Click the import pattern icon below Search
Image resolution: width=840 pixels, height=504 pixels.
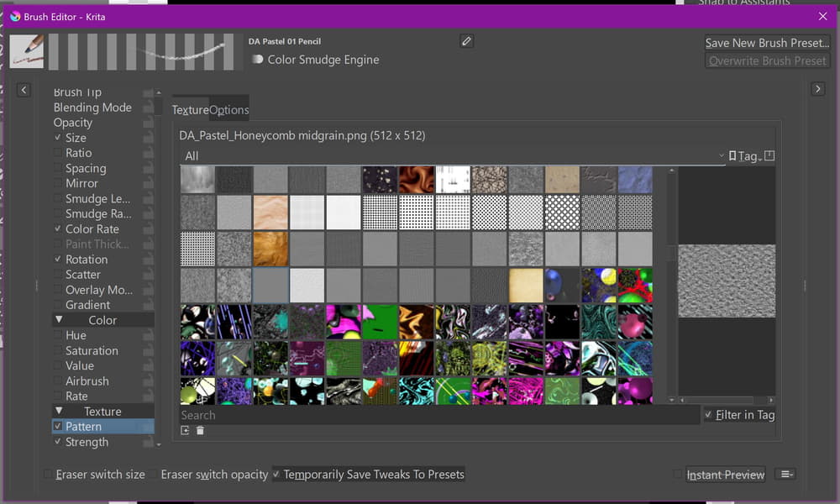[186, 431]
